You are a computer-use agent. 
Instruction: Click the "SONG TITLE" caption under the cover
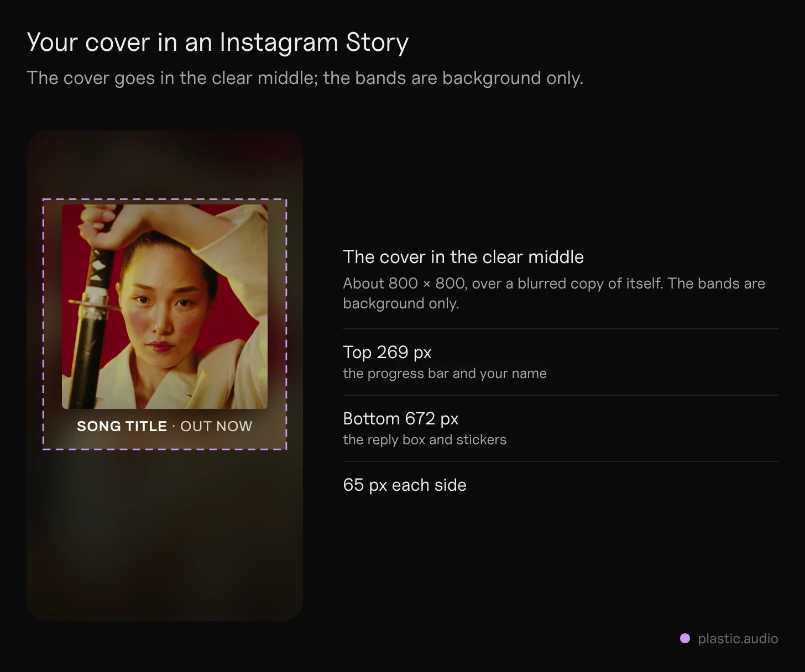click(122, 426)
